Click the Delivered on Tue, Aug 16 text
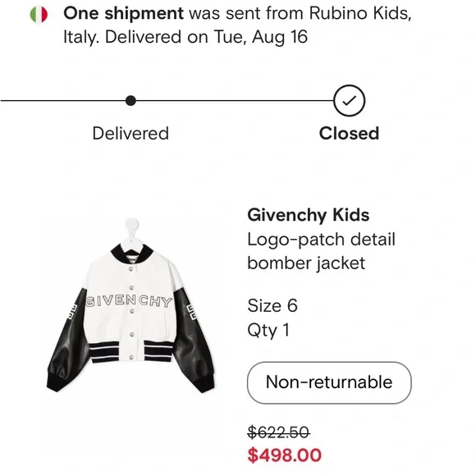Image resolution: width=476 pixels, height=476 pixels. click(207, 37)
